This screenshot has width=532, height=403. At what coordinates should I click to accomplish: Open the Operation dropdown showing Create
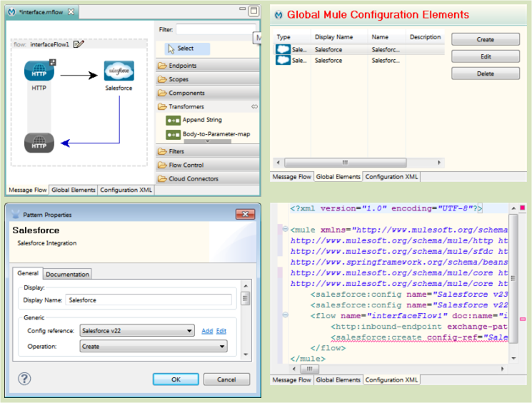click(x=153, y=347)
